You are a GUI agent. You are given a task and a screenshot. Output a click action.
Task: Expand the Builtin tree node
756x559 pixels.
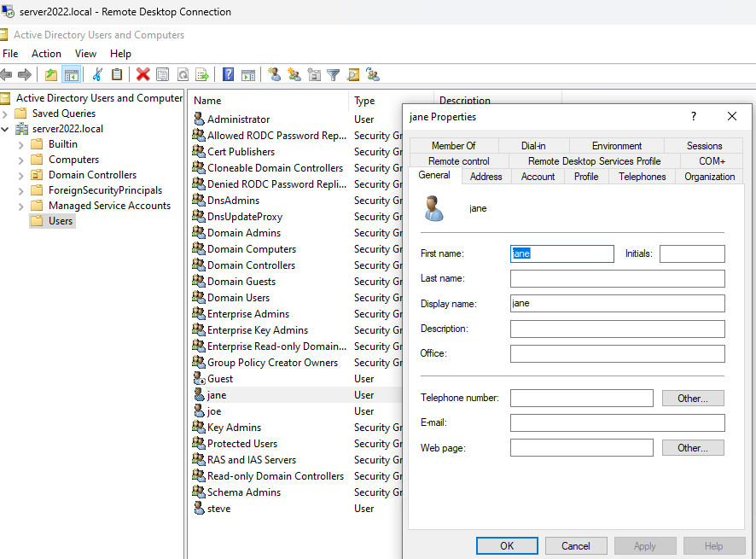click(x=21, y=144)
